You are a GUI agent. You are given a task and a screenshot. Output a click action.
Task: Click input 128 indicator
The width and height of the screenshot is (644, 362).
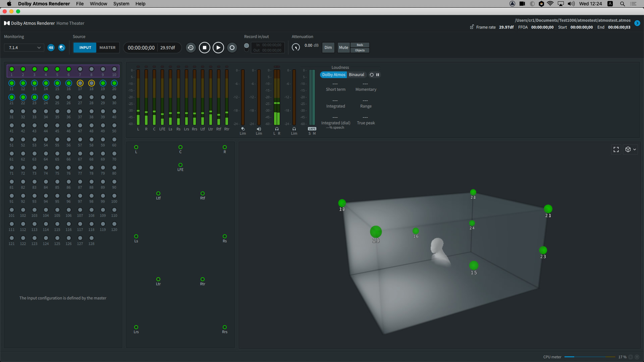click(x=92, y=238)
